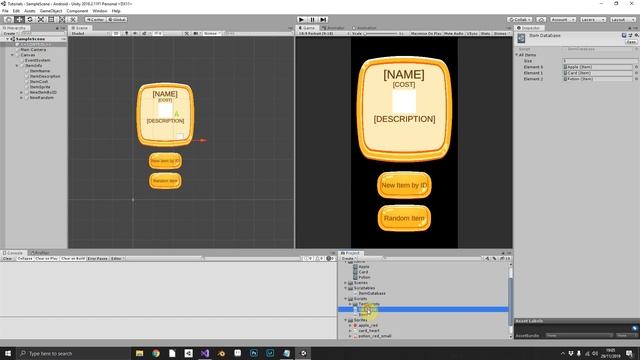
Task: Click the Play button
Action: (302, 19)
